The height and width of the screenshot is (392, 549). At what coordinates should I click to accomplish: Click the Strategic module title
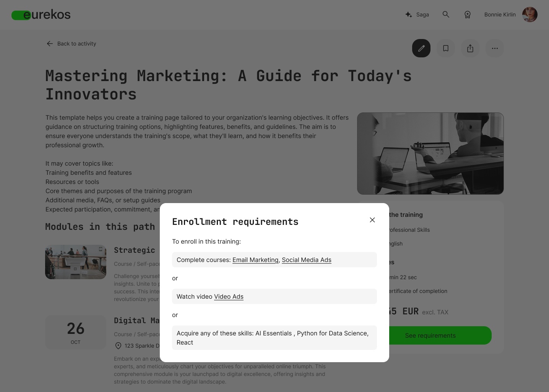[x=135, y=250]
